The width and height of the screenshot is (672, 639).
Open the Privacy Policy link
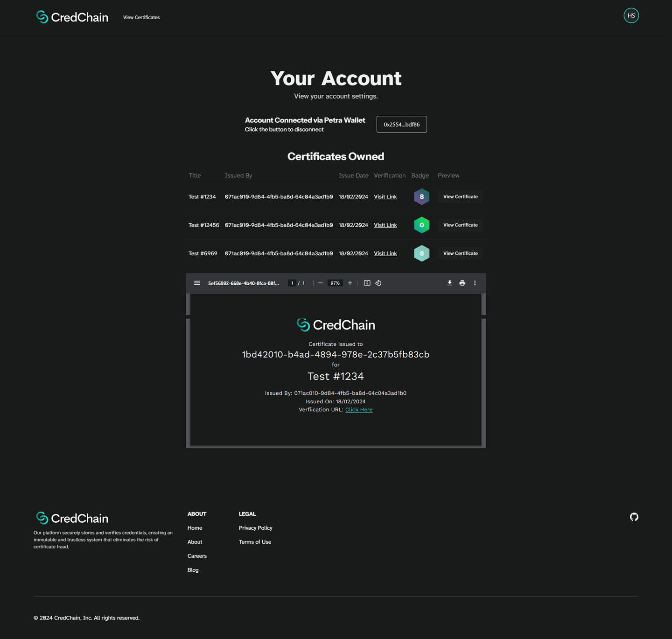click(255, 528)
